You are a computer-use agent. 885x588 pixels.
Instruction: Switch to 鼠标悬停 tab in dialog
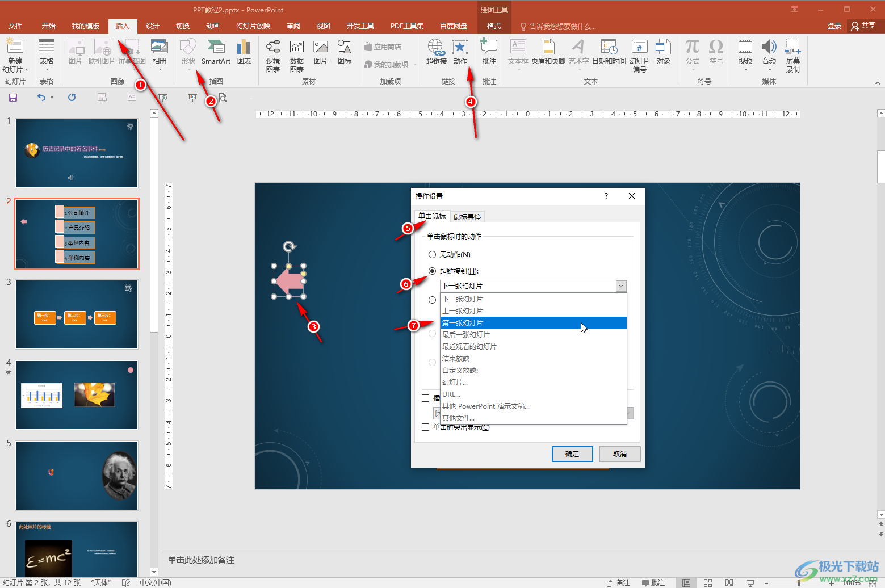coord(467,217)
